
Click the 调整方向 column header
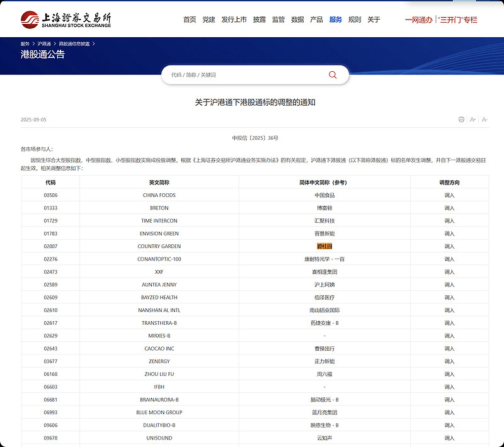click(449, 183)
